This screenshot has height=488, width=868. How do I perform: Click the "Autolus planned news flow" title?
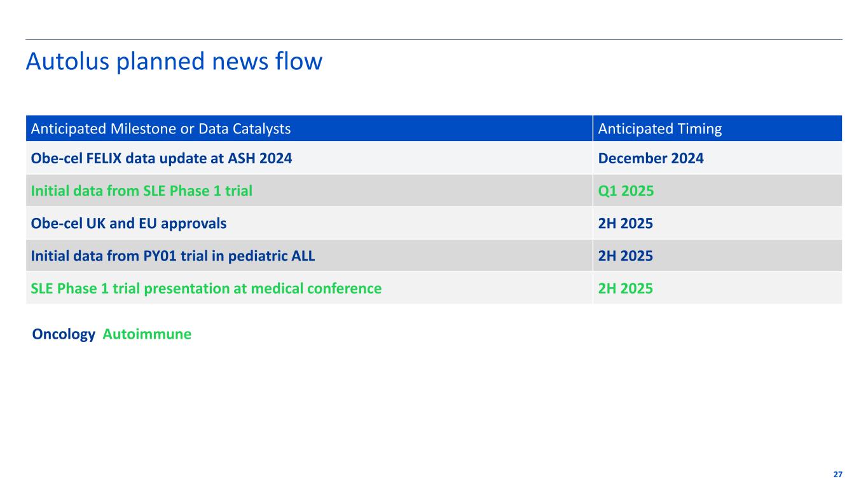click(x=174, y=62)
